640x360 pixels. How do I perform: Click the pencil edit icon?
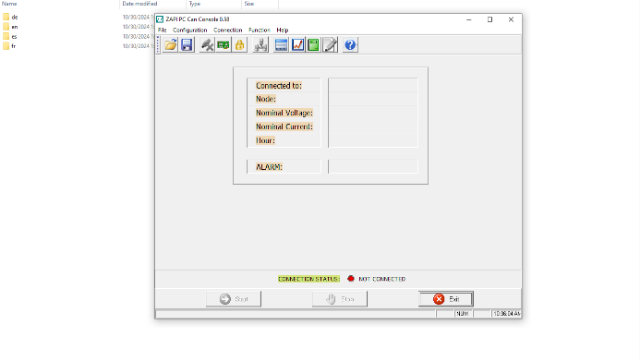point(330,45)
